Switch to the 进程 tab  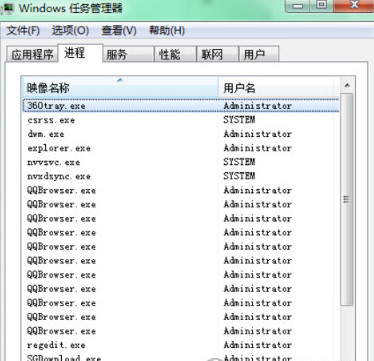click(x=80, y=53)
